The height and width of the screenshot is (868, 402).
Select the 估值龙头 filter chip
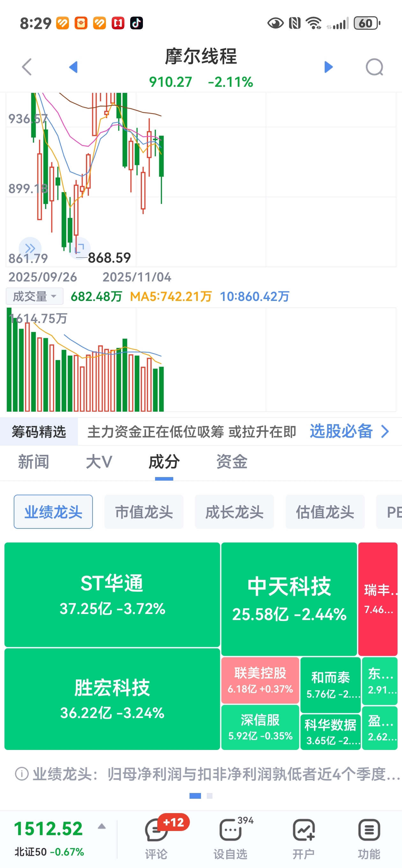pos(325,512)
